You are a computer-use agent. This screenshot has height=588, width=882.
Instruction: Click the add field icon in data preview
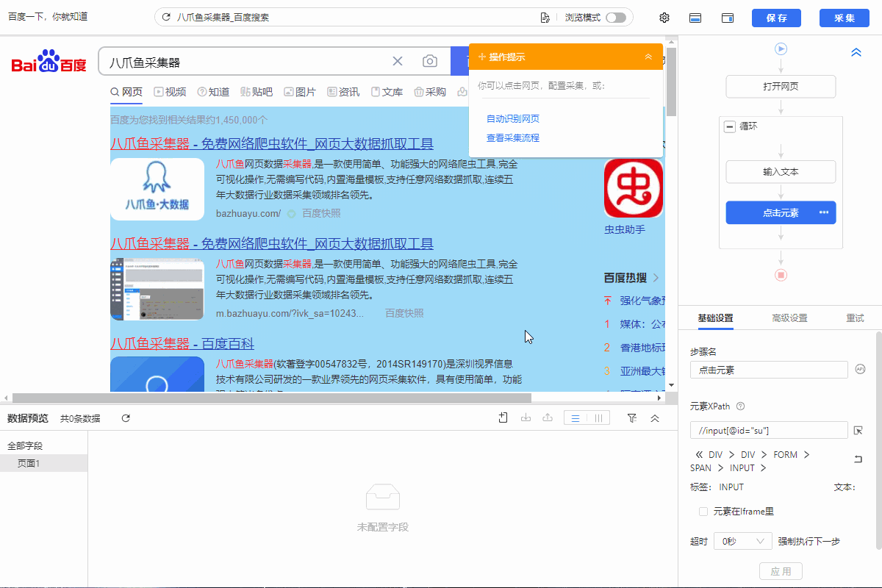coord(503,417)
